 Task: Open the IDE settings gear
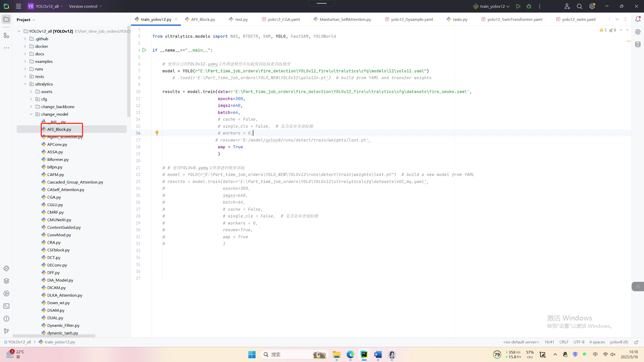pos(592,6)
